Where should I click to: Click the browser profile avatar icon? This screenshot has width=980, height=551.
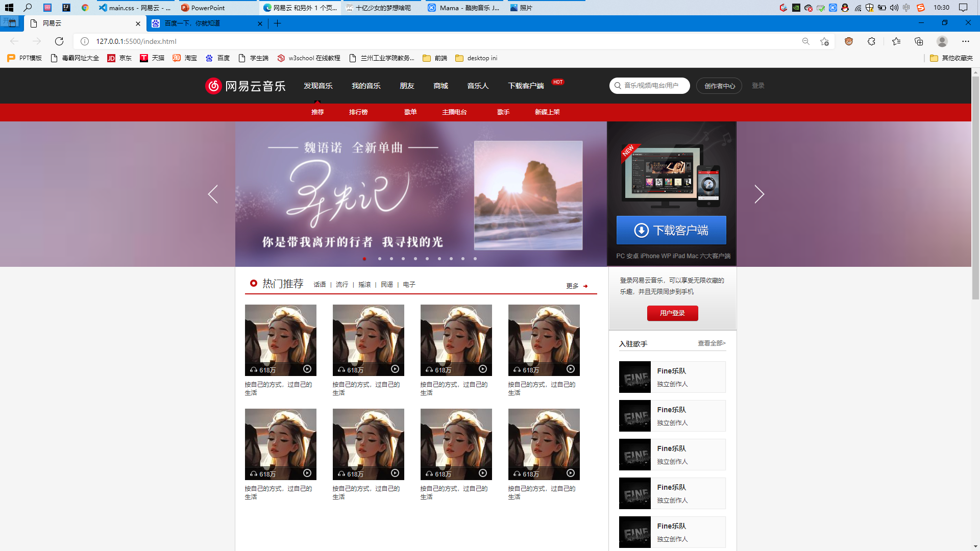(942, 41)
